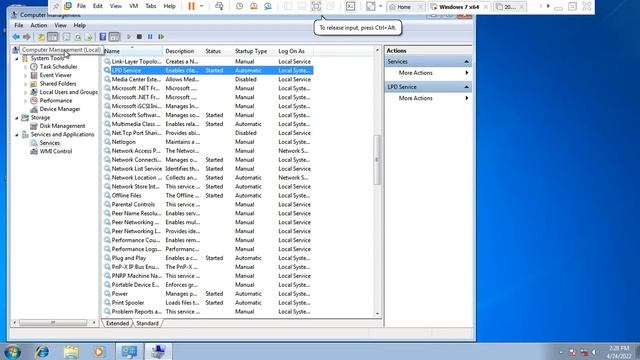Click the VMware Send Ctrl+Alt+Del icon
The width and height of the screenshot is (640, 360).
pyautogui.click(x=219, y=6)
